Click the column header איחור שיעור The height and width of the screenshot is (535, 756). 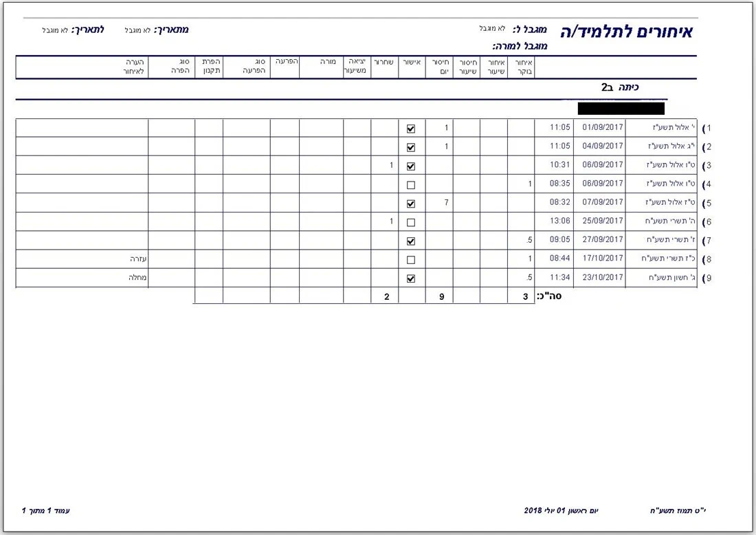496,67
